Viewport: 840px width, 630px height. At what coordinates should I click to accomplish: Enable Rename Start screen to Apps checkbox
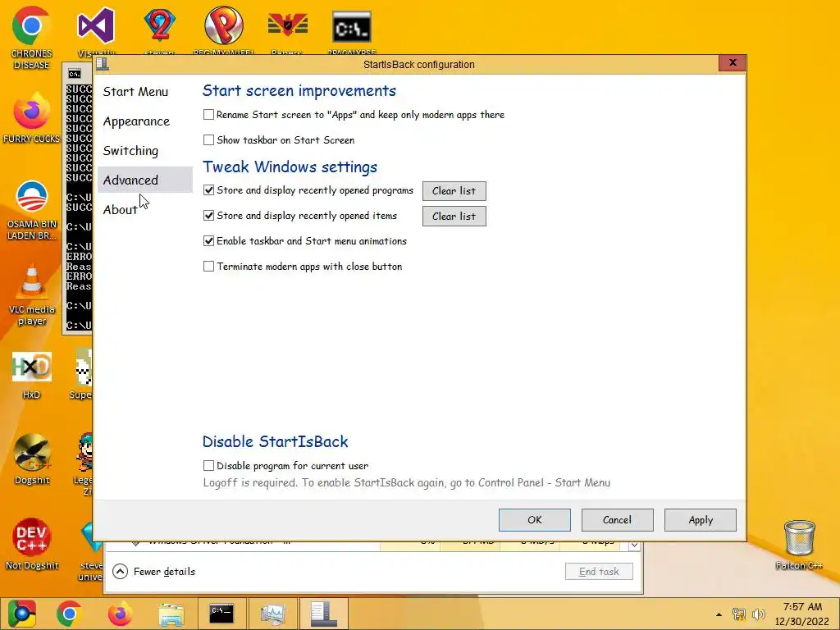pyautogui.click(x=208, y=115)
